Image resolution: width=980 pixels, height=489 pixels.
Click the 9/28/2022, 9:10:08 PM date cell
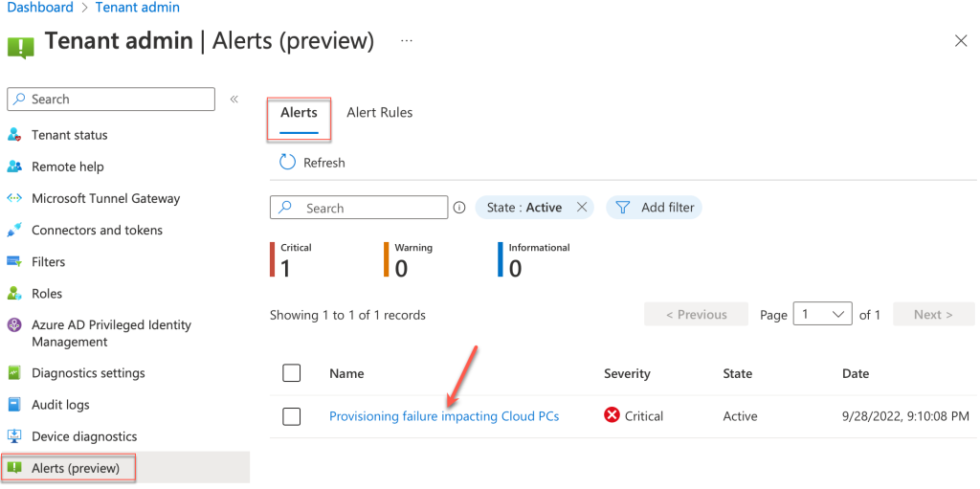tap(905, 416)
